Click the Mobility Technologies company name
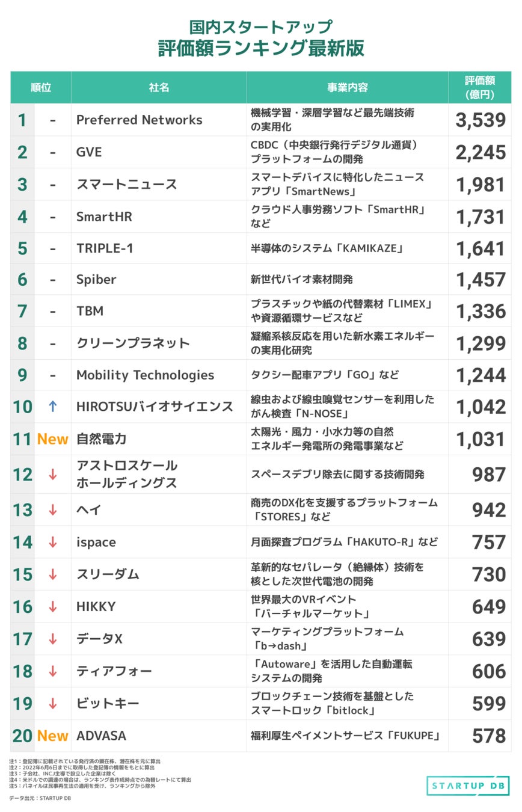Viewport: 522px width, 812px height. click(x=145, y=375)
